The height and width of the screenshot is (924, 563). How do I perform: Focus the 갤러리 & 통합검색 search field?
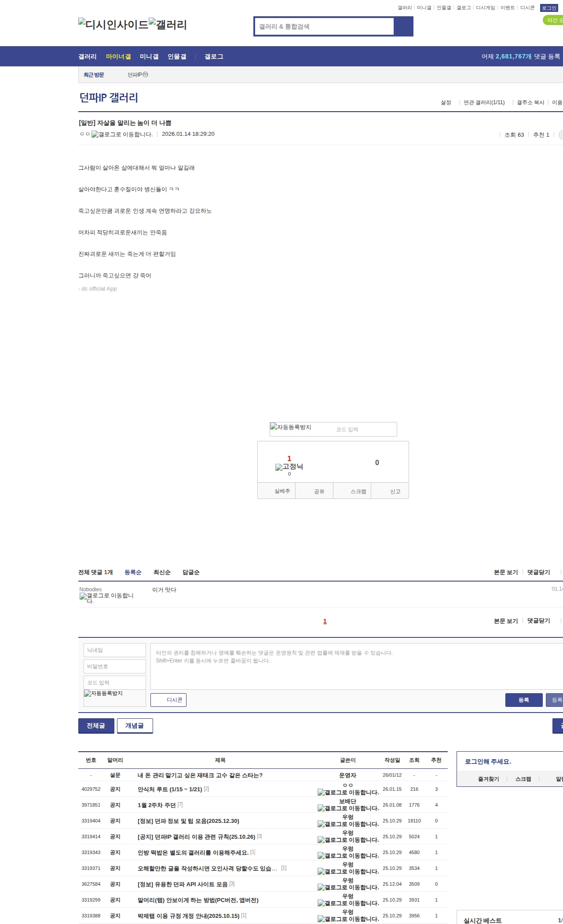tap(325, 26)
